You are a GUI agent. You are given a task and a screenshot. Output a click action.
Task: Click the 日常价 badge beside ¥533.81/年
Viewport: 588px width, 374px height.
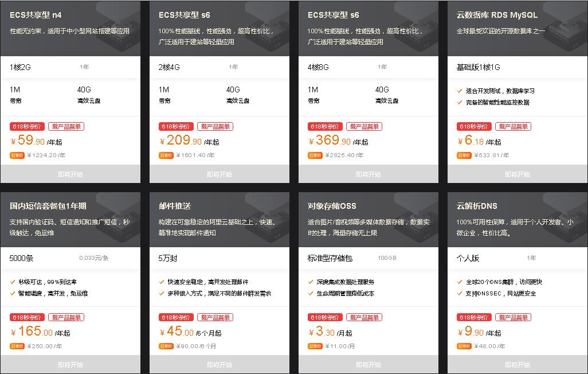pos(464,155)
